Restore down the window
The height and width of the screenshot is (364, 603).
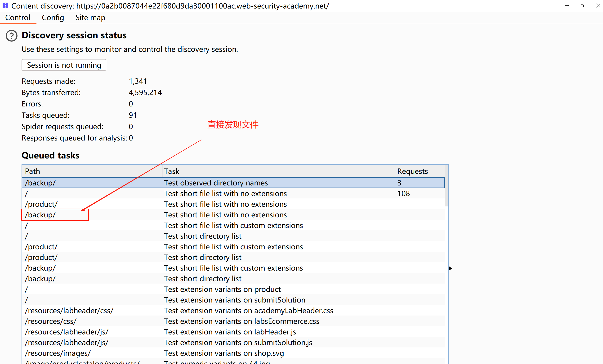tap(582, 6)
